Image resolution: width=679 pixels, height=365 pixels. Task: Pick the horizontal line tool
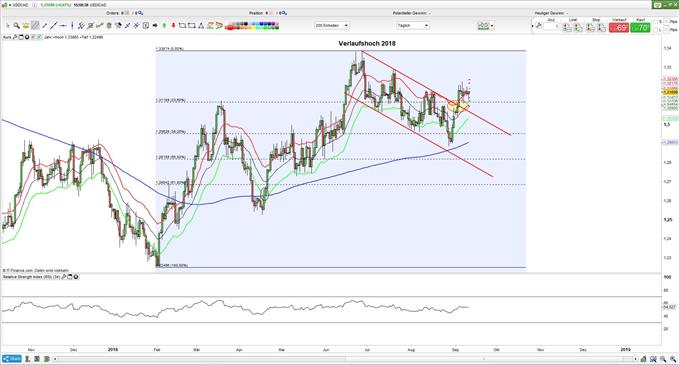coord(63,26)
